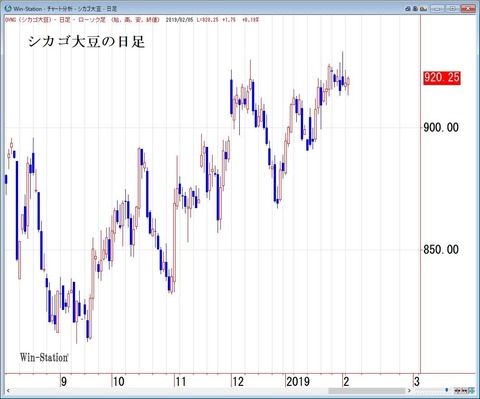Click the month 9 date axis label
Screen dimensions: 480x399
coord(64,381)
